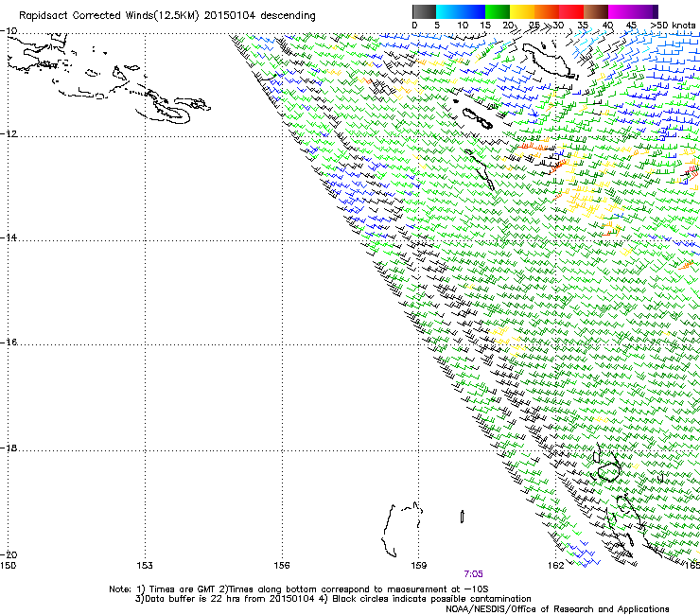Click the green 15-20 knots color band
The height and width of the screenshot is (615, 700).
click(498, 11)
